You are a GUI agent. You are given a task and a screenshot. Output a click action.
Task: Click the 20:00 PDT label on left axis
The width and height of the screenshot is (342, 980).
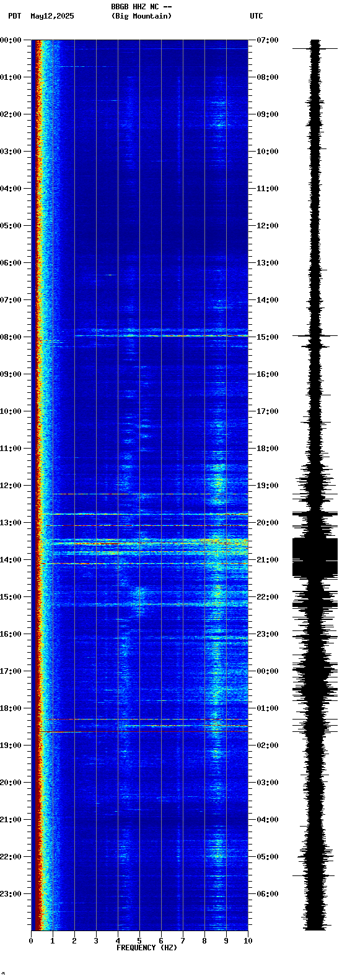pos(11,783)
